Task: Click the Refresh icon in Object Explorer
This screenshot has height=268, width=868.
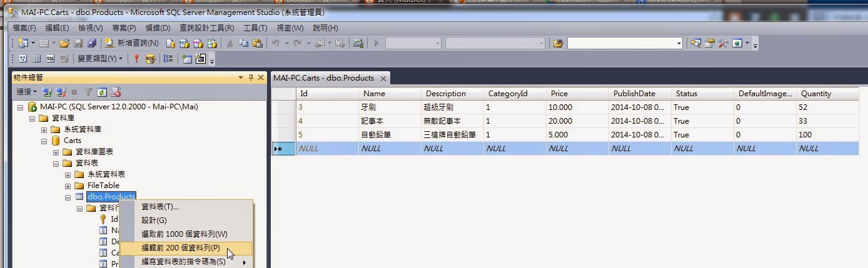Action: click(x=101, y=92)
